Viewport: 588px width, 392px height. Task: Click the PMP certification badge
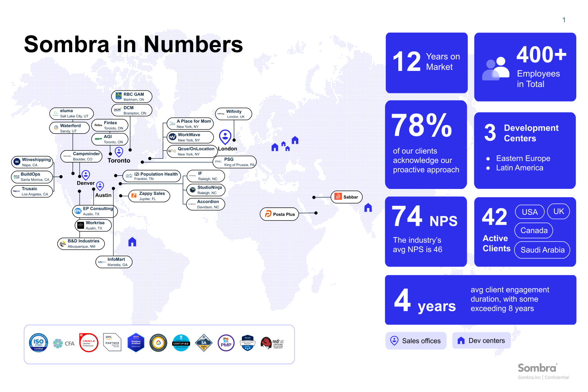coord(226,343)
